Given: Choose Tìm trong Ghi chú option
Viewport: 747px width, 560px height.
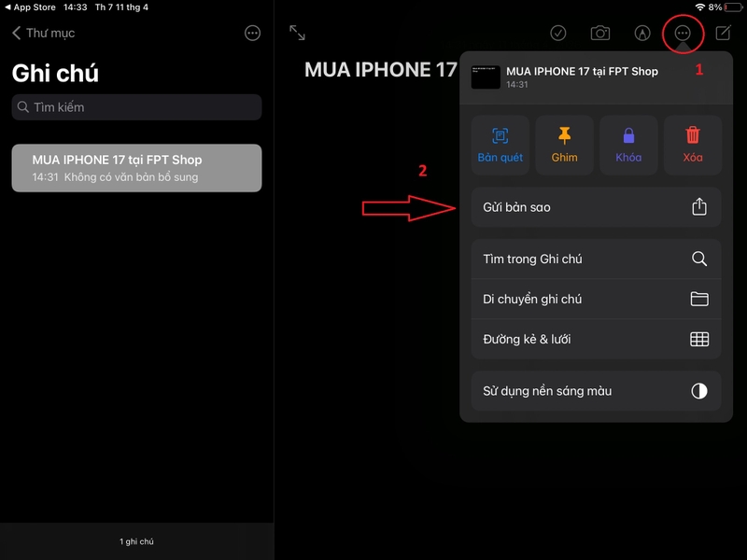Looking at the screenshot, I should click(596, 259).
